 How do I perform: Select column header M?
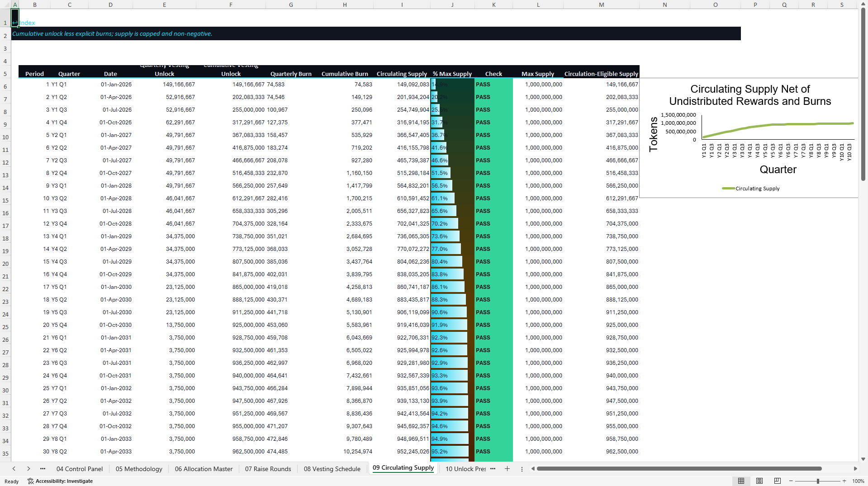601,5
